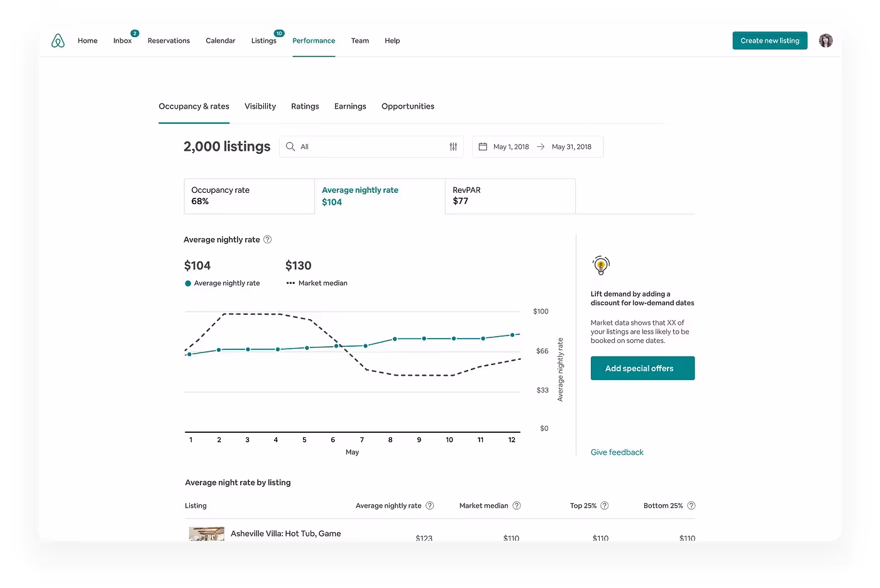Open the user profile avatar
Image resolution: width=880 pixels, height=588 pixels.
coord(825,41)
